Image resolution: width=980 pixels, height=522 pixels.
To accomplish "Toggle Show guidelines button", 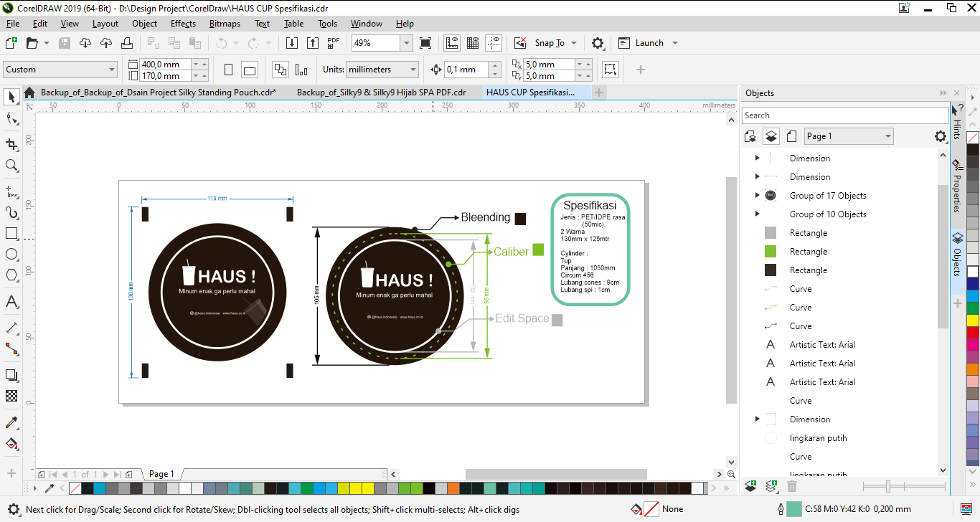I will pyautogui.click(x=494, y=43).
